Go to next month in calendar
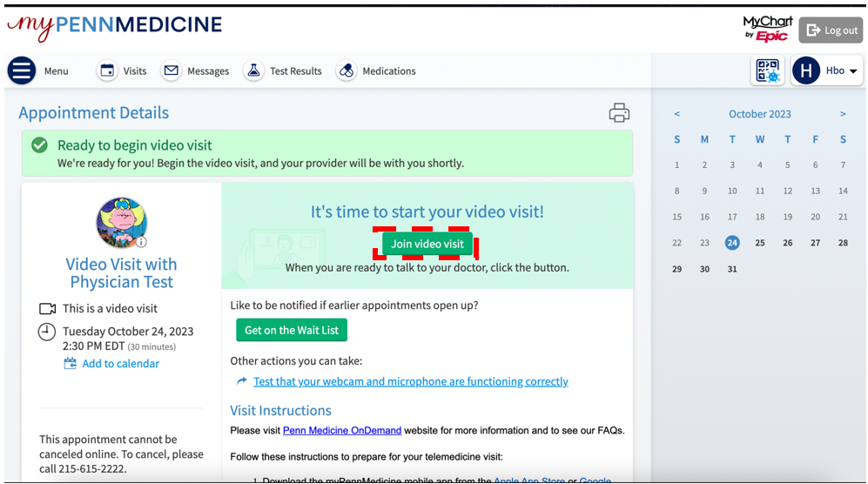Screen dimensions: 868x484 tap(843, 113)
